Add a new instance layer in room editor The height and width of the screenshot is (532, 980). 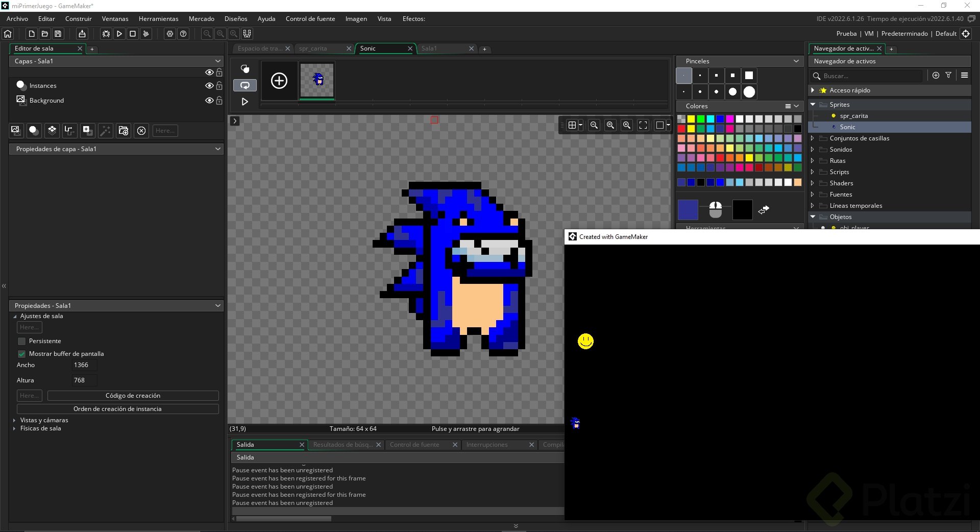(x=33, y=131)
